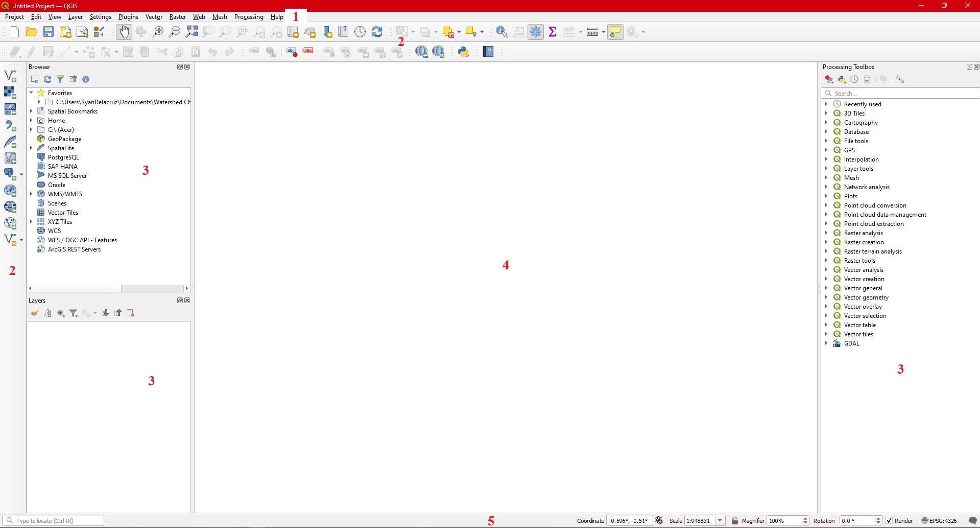Click the Statistical Summary sigma icon
The height and width of the screenshot is (528, 980).
tap(553, 32)
